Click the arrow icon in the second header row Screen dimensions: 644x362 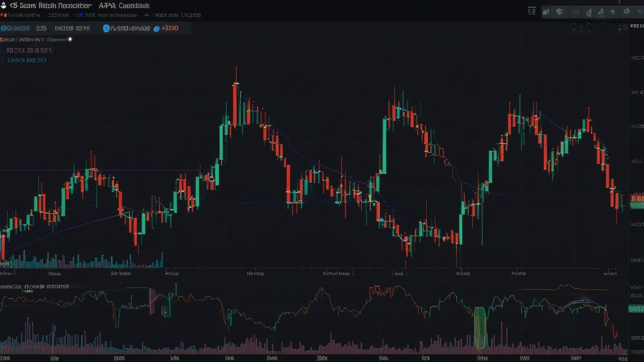pos(146,15)
